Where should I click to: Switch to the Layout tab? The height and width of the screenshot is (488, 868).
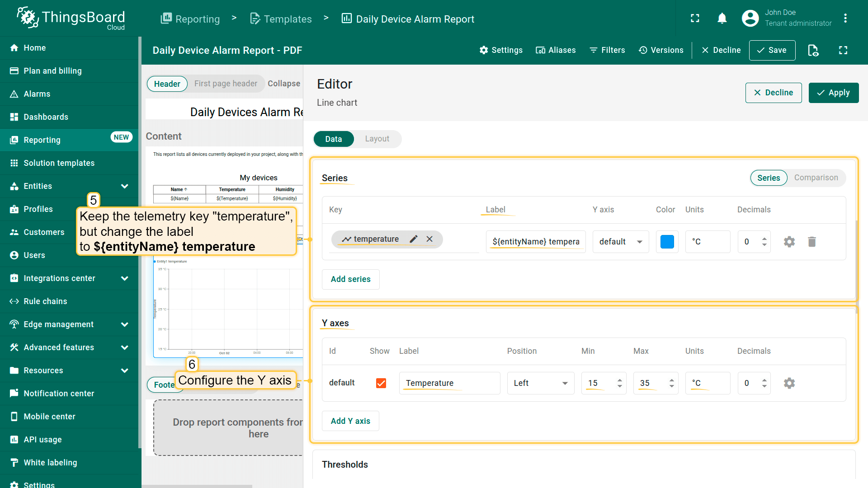(377, 139)
